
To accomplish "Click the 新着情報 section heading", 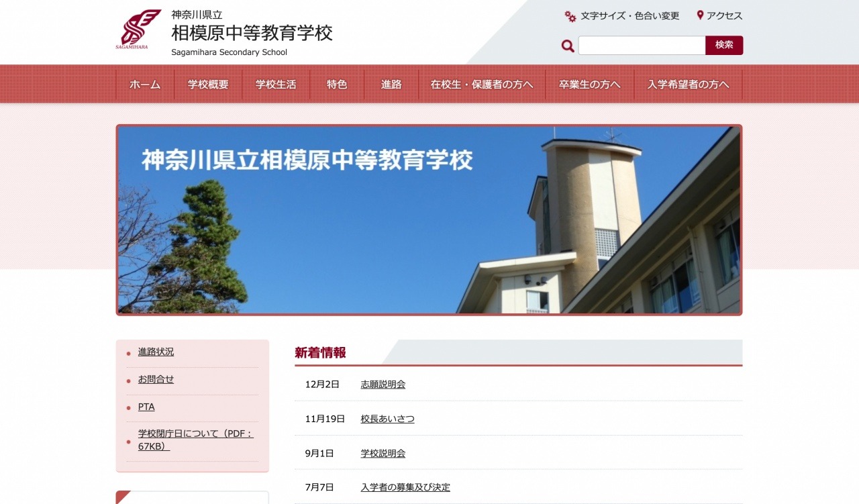I will point(321,352).
